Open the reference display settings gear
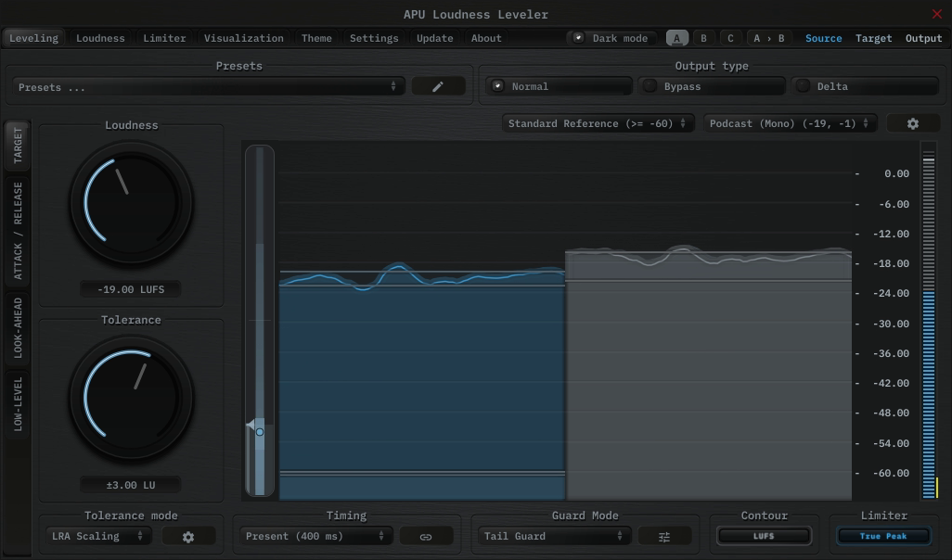 point(913,122)
